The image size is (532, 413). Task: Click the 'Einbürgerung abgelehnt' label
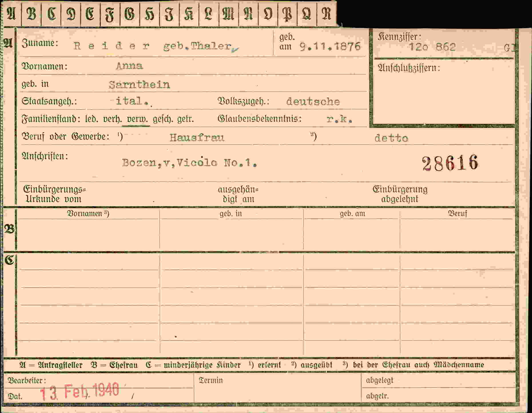(x=400, y=194)
